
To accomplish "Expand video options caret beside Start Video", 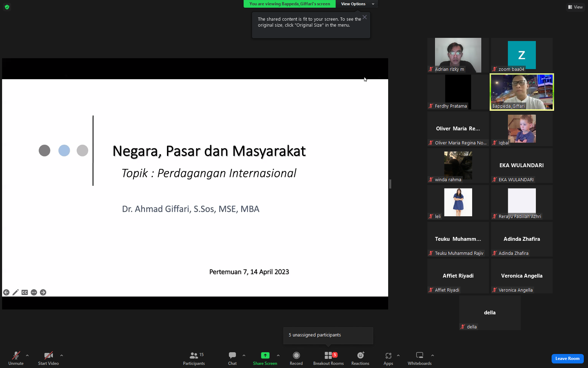I will 62,355.
